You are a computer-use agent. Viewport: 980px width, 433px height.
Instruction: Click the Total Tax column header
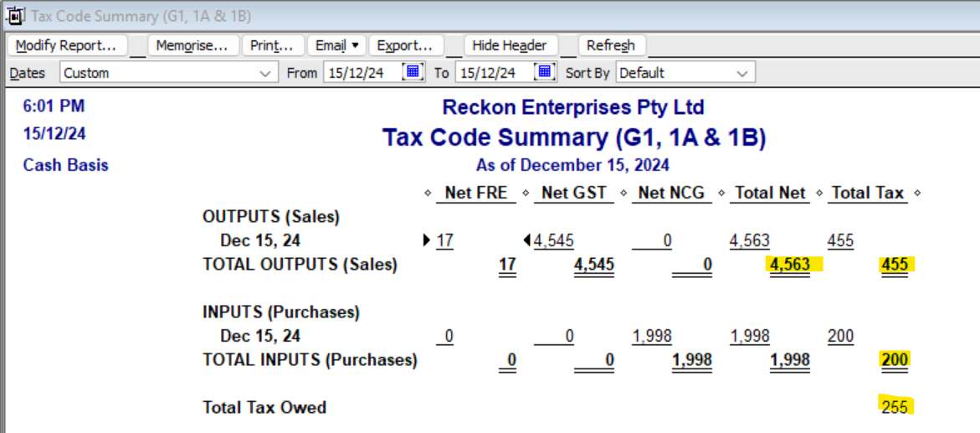click(868, 193)
